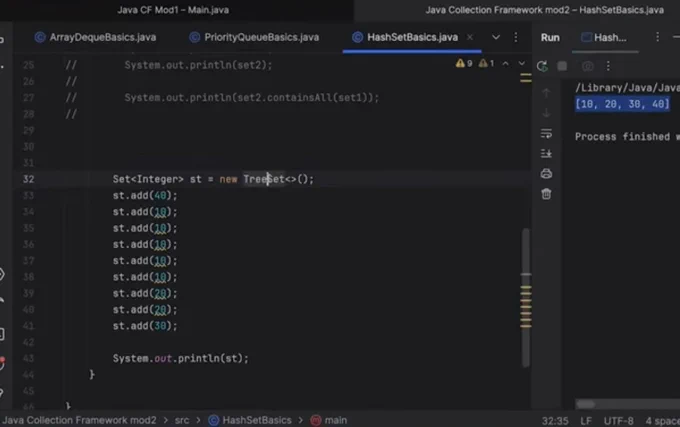Go to previous highlighted problem arrow

506,64
